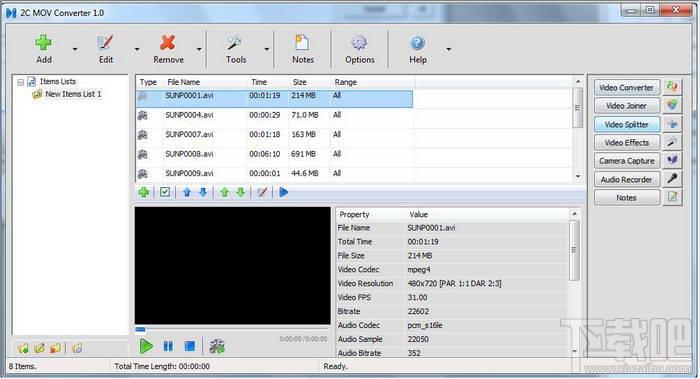Select the SUNP0004.avi file row
This screenshot has width=700, height=379.
pos(274,115)
